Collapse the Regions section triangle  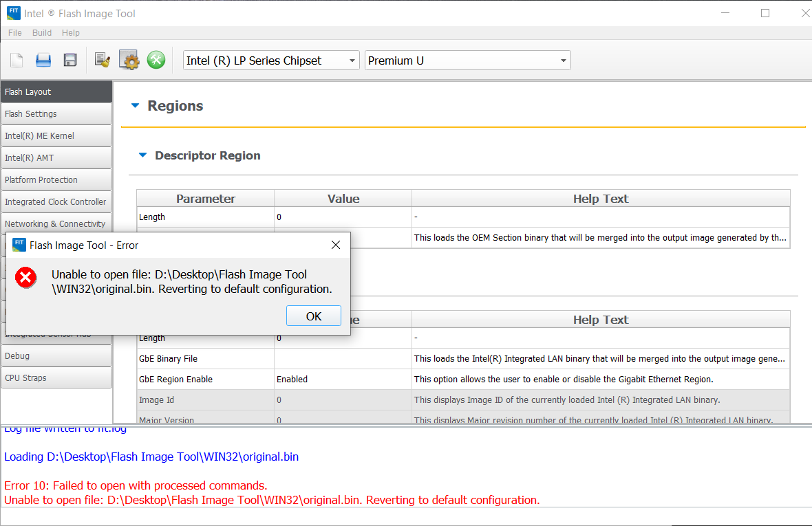coord(135,105)
